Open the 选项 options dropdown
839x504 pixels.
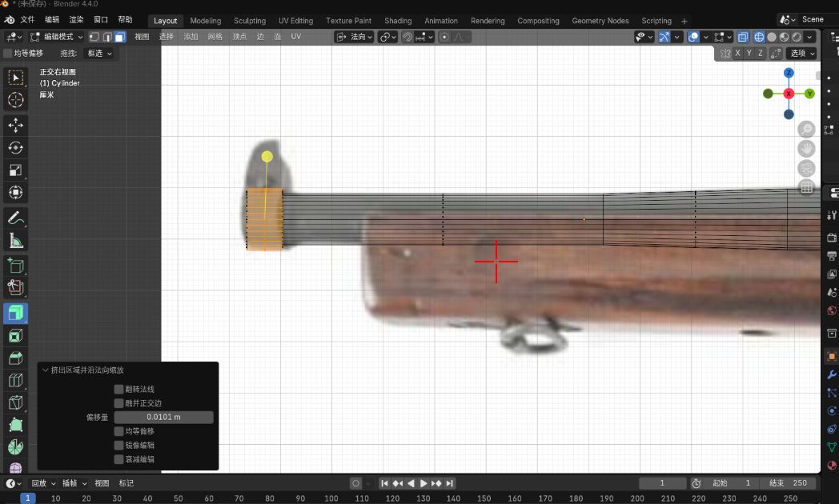click(801, 54)
